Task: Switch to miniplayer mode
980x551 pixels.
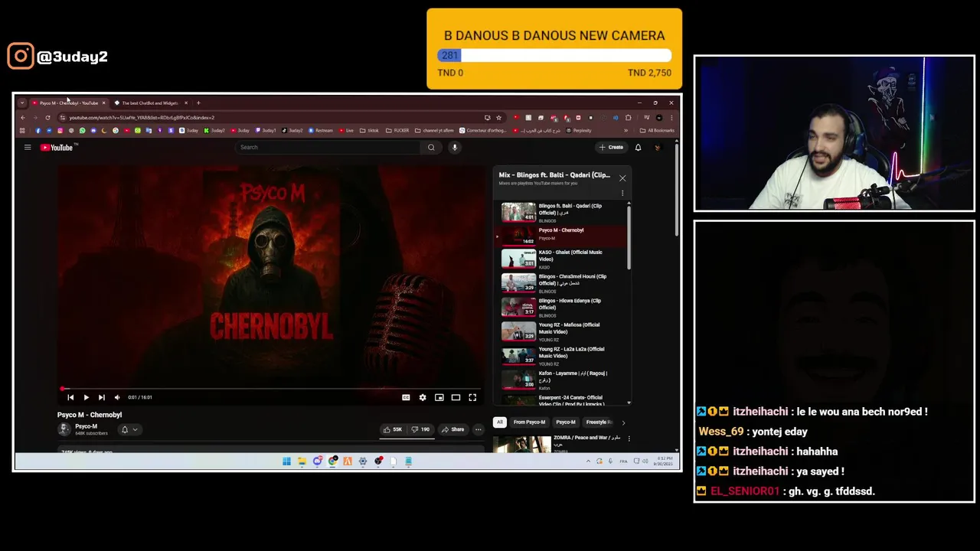Action: click(439, 397)
